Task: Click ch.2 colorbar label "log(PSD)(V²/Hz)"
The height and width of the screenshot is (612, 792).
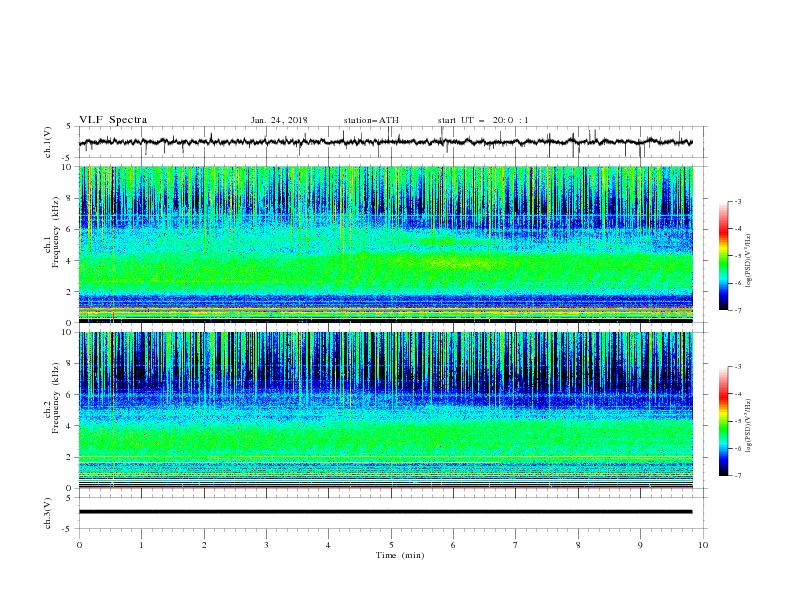Action: point(748,426)
